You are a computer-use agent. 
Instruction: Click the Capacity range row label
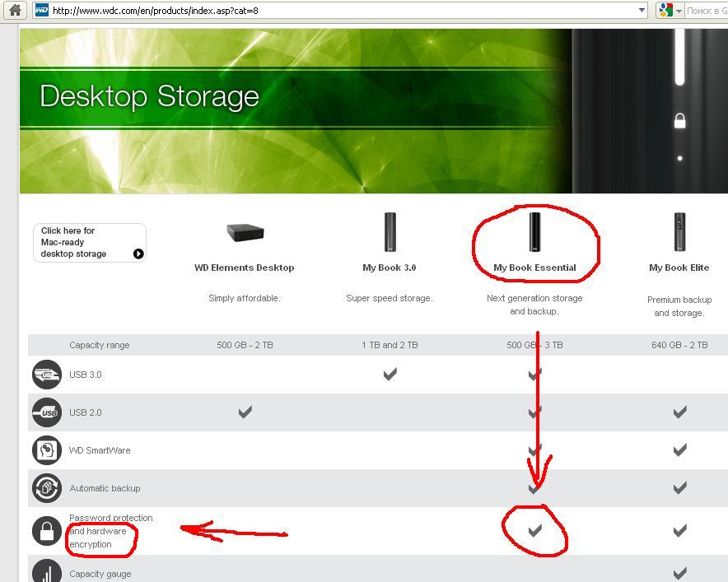coord(100,345)
